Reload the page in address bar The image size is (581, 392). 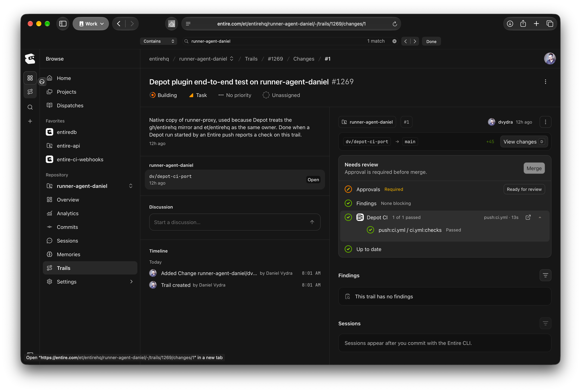coord(395,24)
